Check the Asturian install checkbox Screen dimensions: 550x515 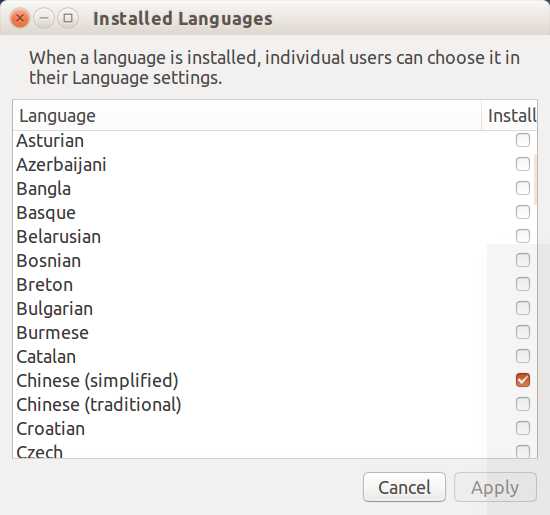[x=523, y=140]
